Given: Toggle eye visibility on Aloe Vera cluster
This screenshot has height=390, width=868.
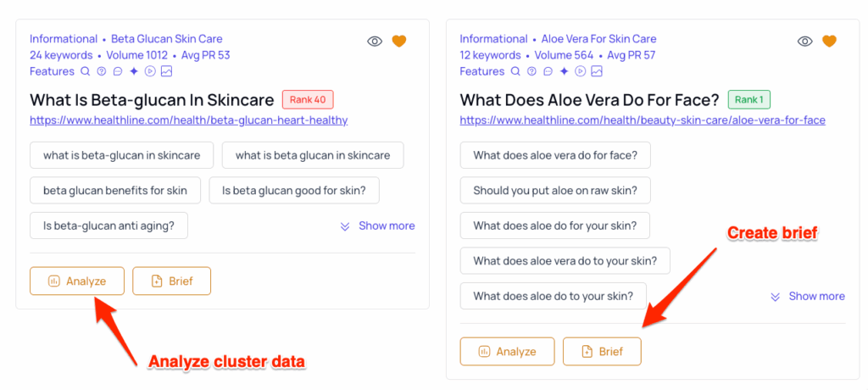Looking at the screenshot, I should click(x=805, y=41).
